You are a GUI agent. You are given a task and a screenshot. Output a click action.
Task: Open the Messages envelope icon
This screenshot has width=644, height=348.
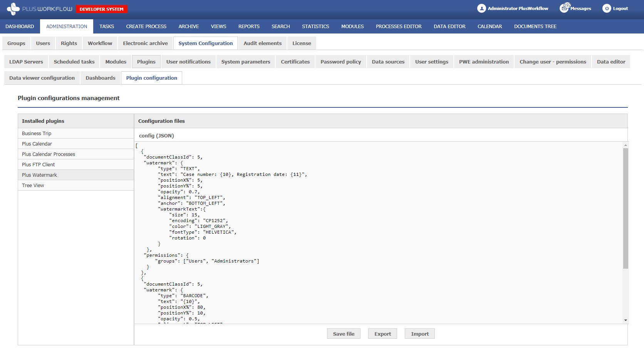pos(564,8)
